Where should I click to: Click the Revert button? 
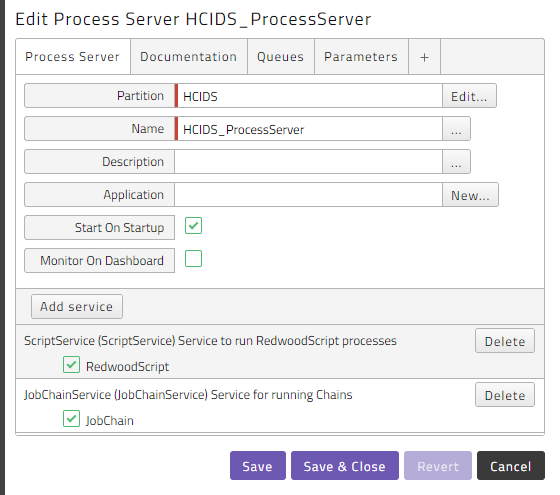(438, 465)
